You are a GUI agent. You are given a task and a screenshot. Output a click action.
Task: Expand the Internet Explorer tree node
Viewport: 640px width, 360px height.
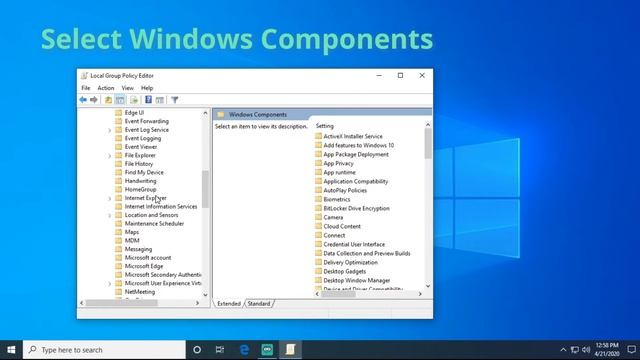point(109,198)
